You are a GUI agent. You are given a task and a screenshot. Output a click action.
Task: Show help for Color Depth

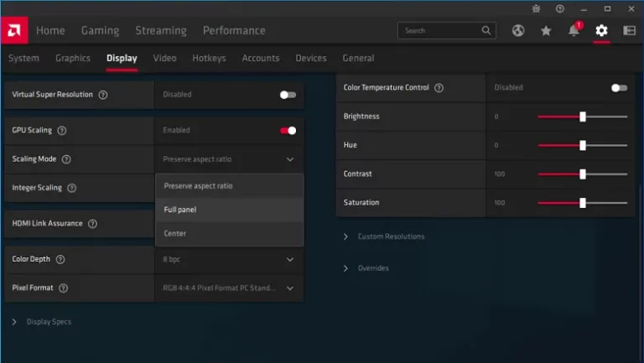point(60,260)
